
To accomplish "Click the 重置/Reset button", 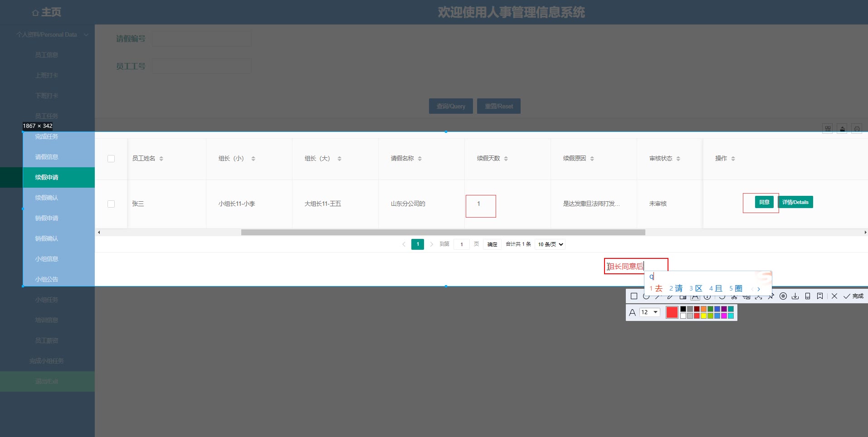I will (499, 106).
